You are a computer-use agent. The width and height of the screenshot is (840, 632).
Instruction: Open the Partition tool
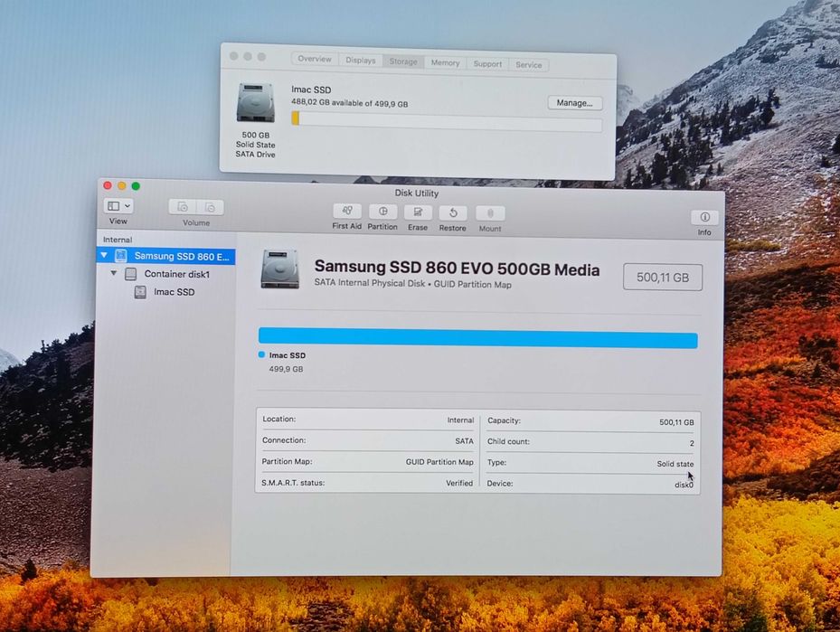click(382, 212)
